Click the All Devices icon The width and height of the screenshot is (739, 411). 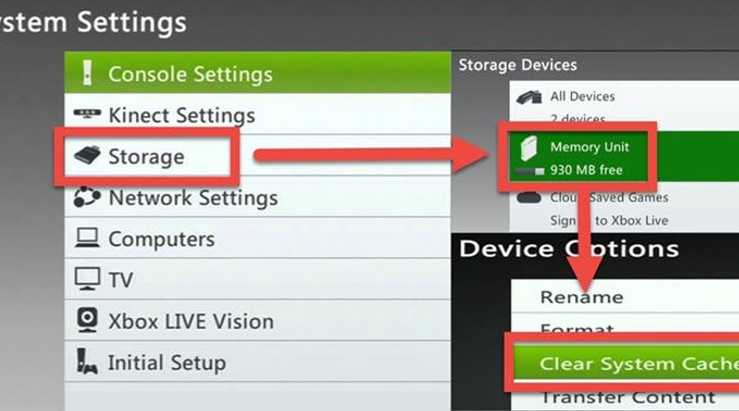(x=528, y=96)
